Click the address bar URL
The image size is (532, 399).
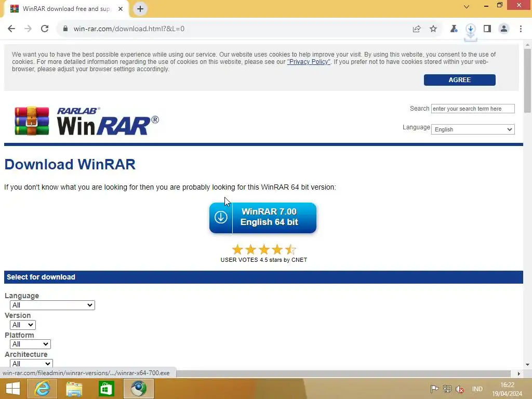click(x=129, y=29)
